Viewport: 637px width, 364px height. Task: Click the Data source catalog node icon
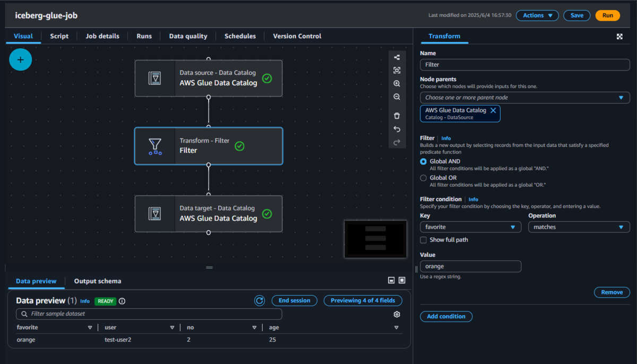[155, 78]
